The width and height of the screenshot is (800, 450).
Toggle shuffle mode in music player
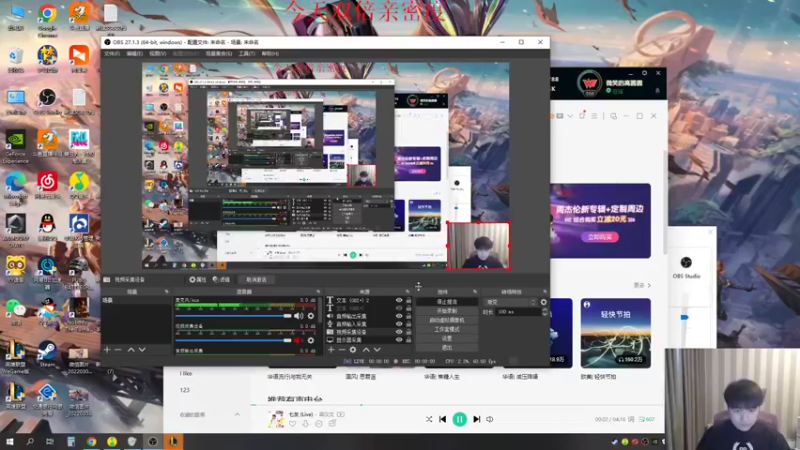pos(429,419)
